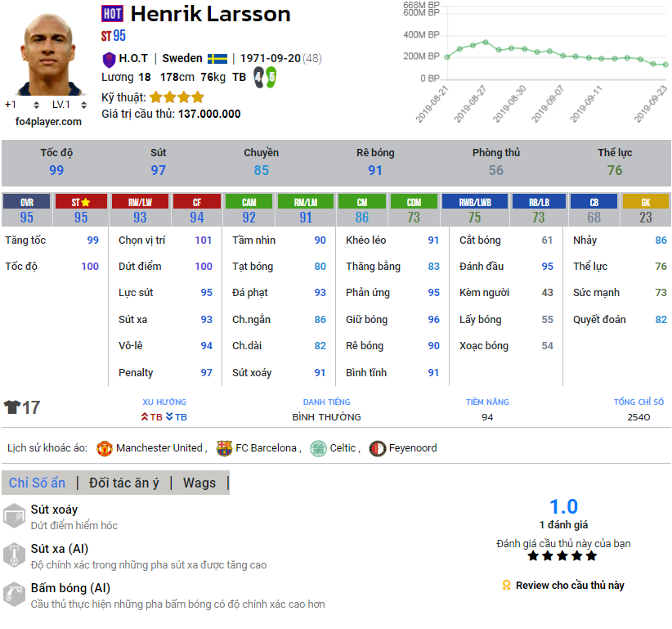Click the purple H.O.T team crest

point(109,59)
